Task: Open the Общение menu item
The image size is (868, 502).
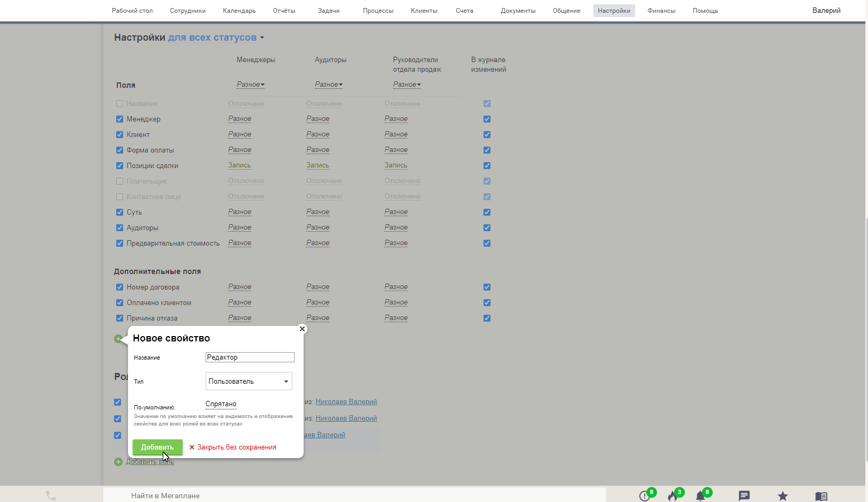Action: click(567, 11)
